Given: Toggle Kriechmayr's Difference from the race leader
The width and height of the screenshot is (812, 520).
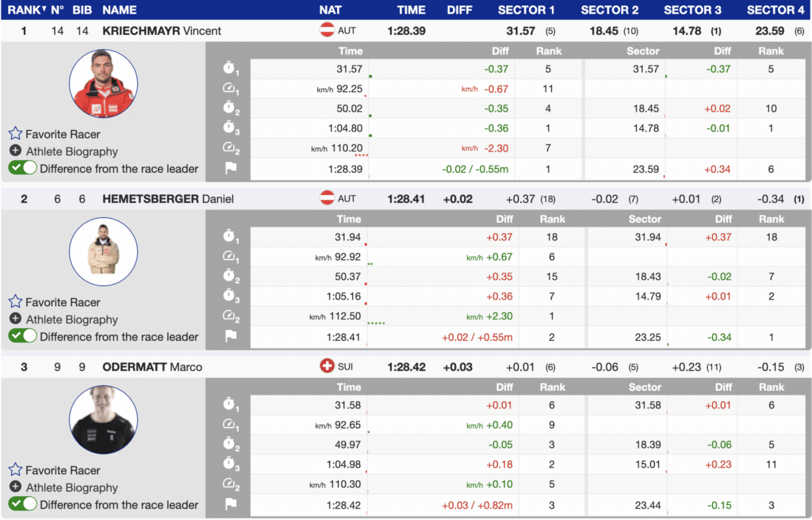Looking at the screenshot, I should tap(22, 168).
